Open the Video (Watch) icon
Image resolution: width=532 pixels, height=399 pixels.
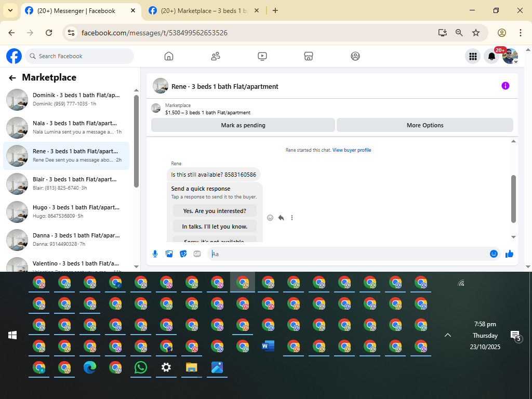[x=262, y=56]
